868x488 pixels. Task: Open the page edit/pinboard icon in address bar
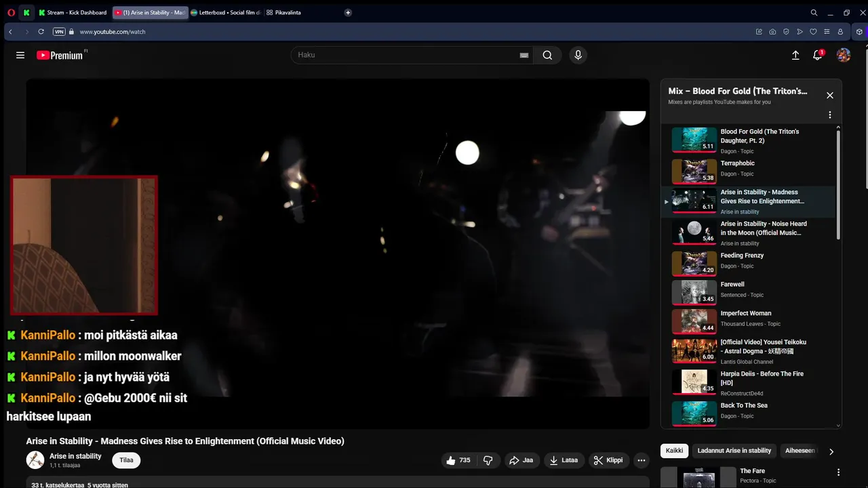coord(759,32)
